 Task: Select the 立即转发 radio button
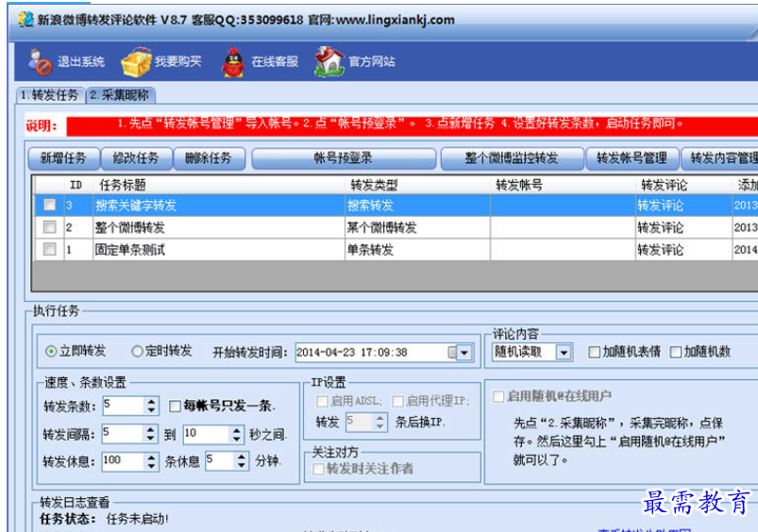(51, 351)
